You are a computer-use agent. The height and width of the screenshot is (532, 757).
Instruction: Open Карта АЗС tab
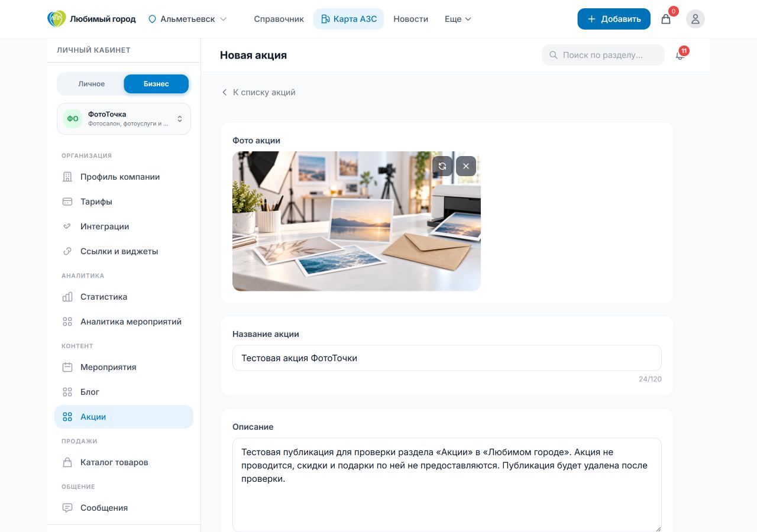(349, 19)
